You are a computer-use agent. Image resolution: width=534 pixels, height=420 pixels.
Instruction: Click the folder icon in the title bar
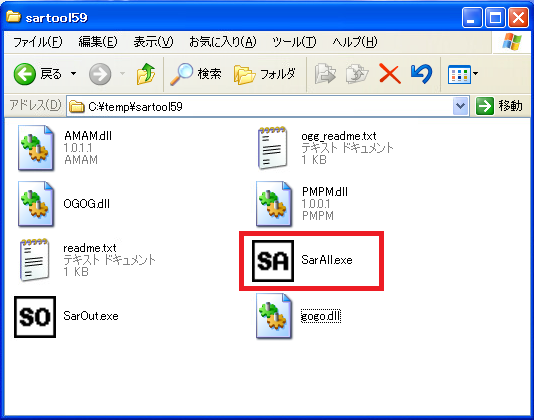tap(13, 16)
